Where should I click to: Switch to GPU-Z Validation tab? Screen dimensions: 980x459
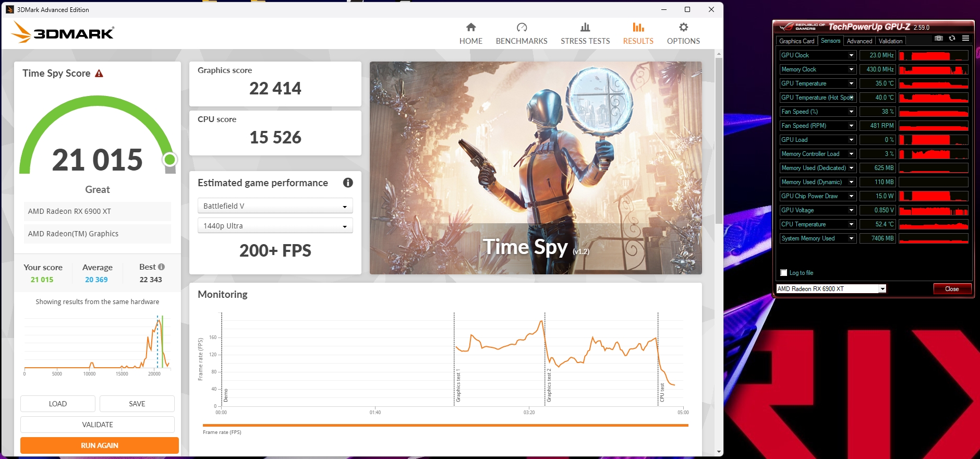click(x=890, y=41)
